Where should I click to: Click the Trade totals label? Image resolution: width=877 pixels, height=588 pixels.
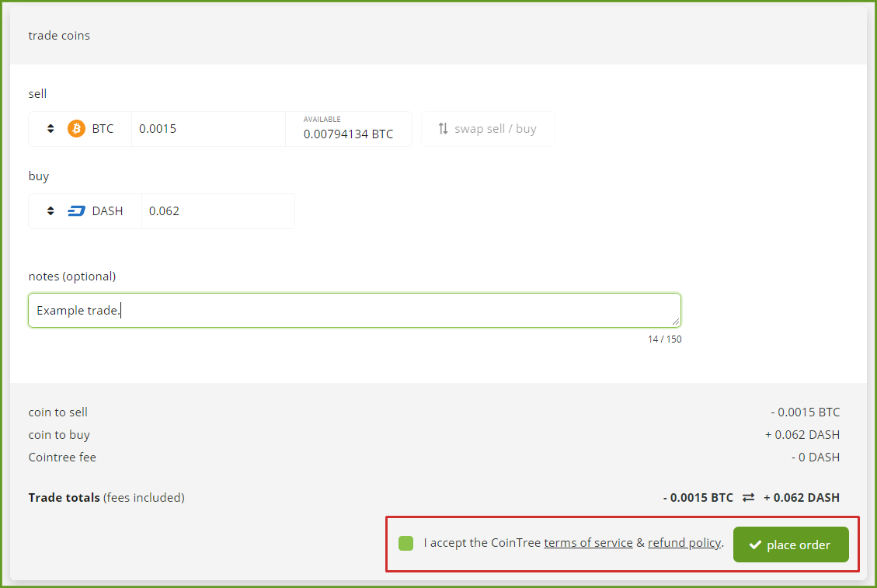[64, 497]
